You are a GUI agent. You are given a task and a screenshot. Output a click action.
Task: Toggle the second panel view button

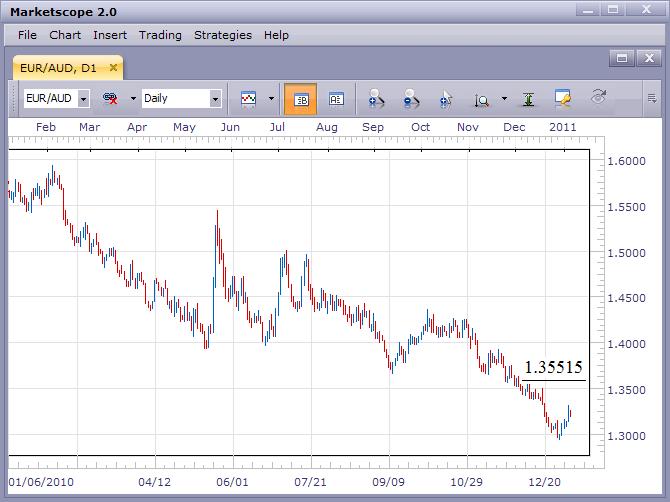click(x=336, y=99)
